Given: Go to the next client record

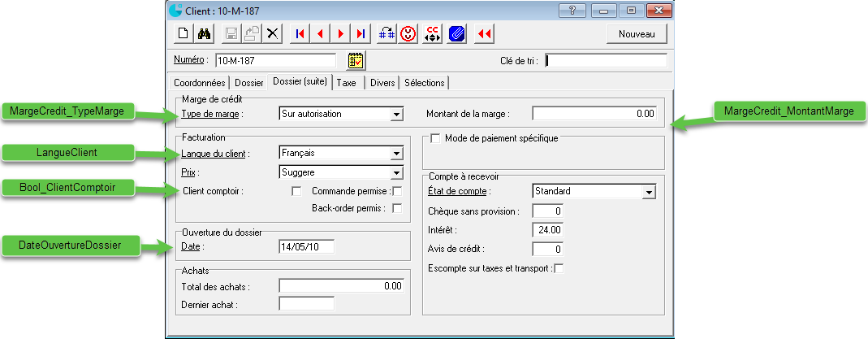Looking at the screenshot, I should coord(341,33).
